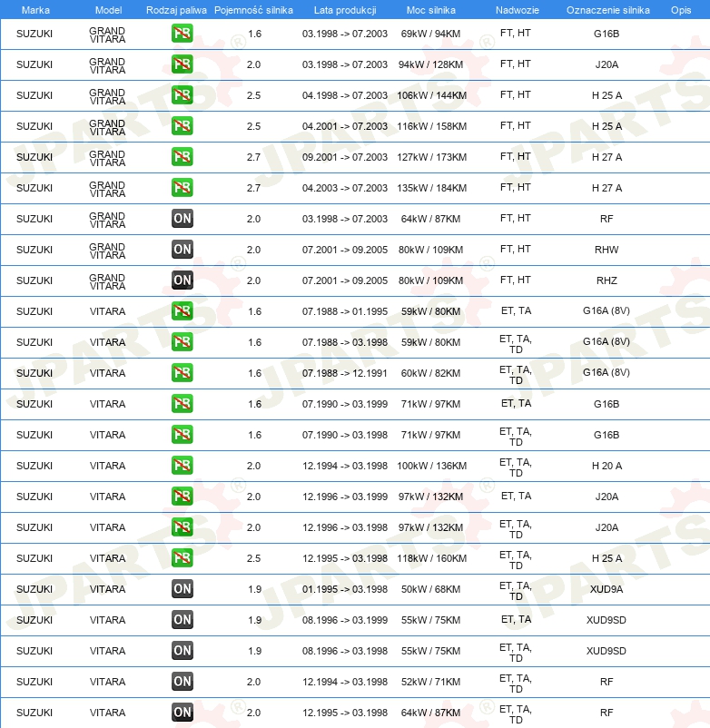Click the 100kW / 136KM power cell

point(432,466)
